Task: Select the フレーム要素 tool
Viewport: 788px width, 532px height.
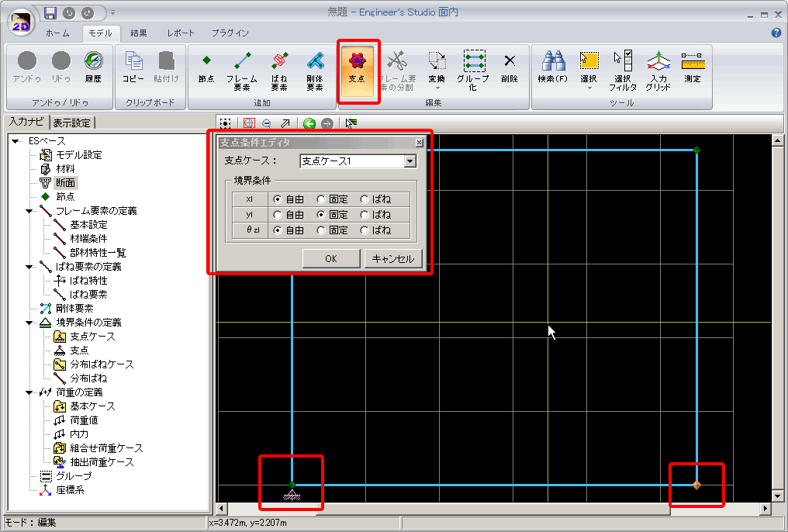Action: [242, 71]
